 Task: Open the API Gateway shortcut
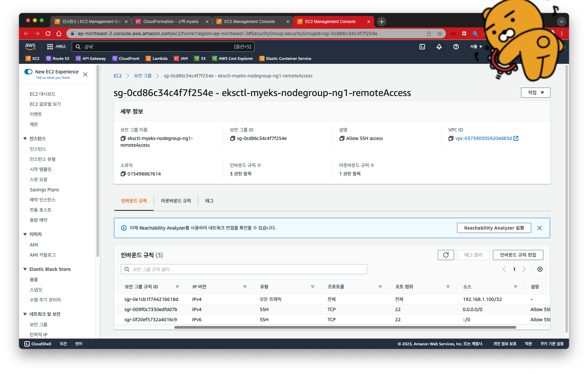coord(91,59)
